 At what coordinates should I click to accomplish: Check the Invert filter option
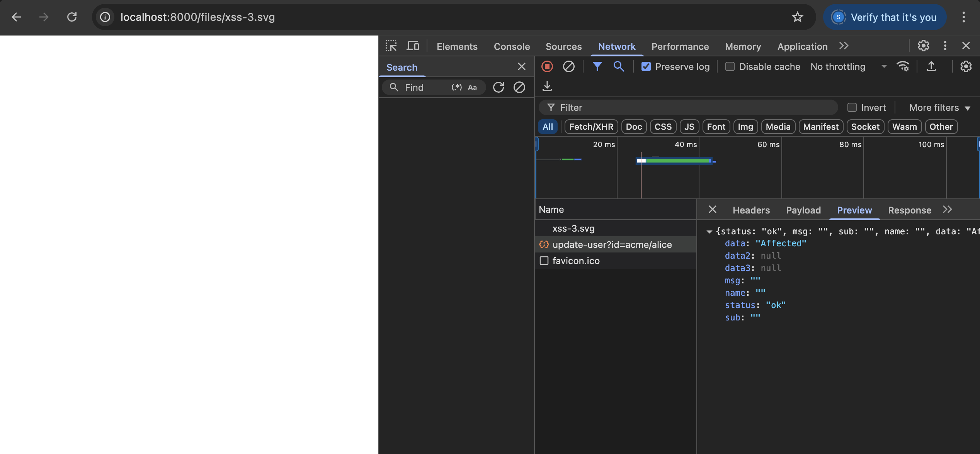(852, 107)
